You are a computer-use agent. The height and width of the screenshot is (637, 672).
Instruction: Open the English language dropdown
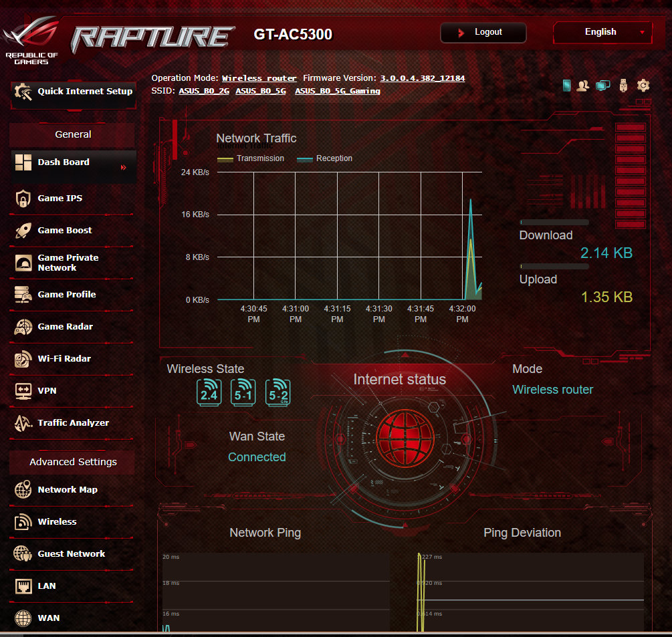(x=602, y=33)
